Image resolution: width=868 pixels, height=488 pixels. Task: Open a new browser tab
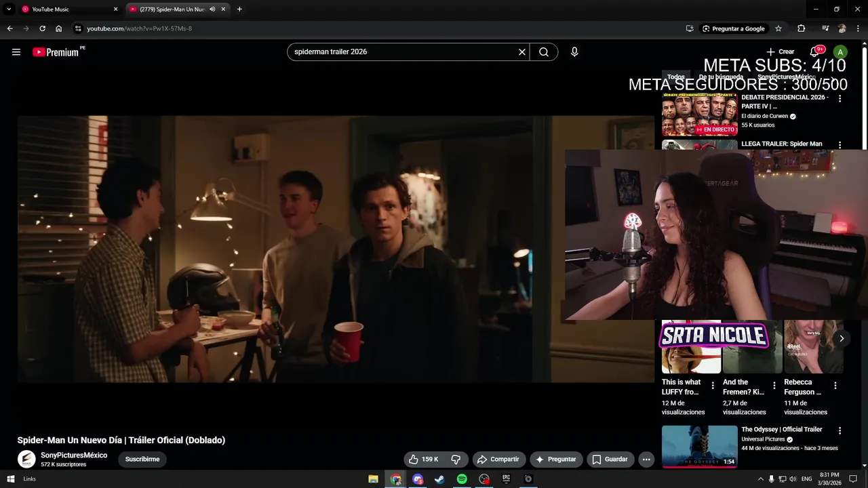tap(239, 9)
